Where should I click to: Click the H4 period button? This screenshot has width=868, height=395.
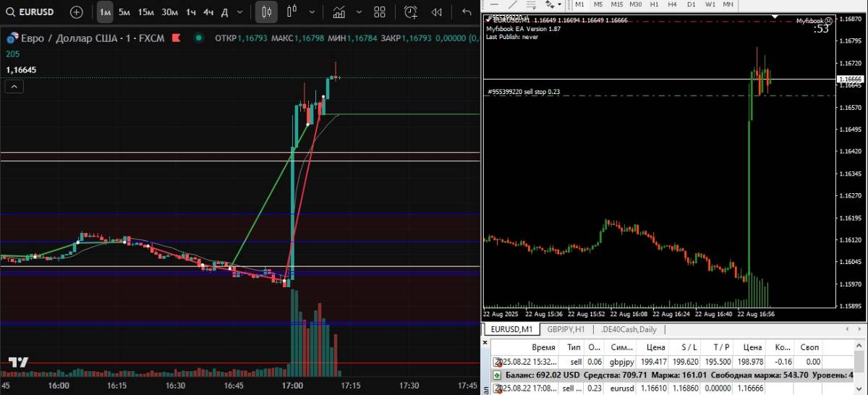pyautogui.click(x=673, y=4)
